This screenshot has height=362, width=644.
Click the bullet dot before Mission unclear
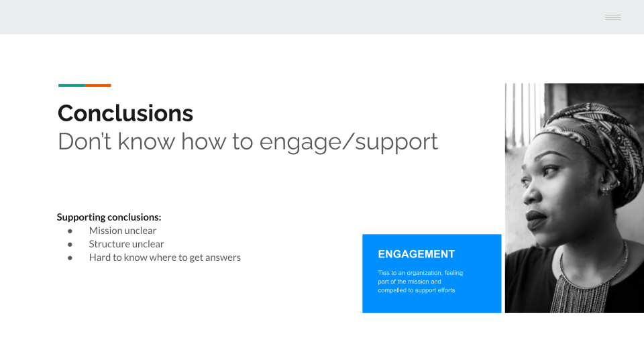coord(70,231)
